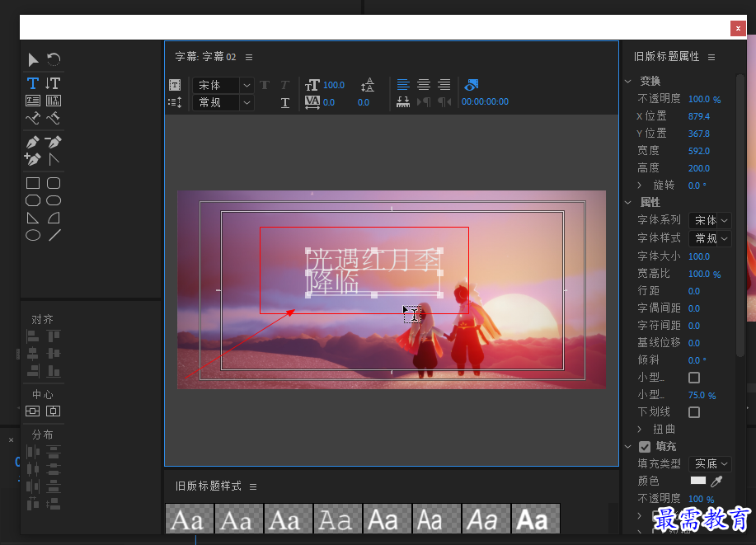Open the Tab Stops icon
The width and height of the screenshot is (756, 545).
tap(403, 101)
